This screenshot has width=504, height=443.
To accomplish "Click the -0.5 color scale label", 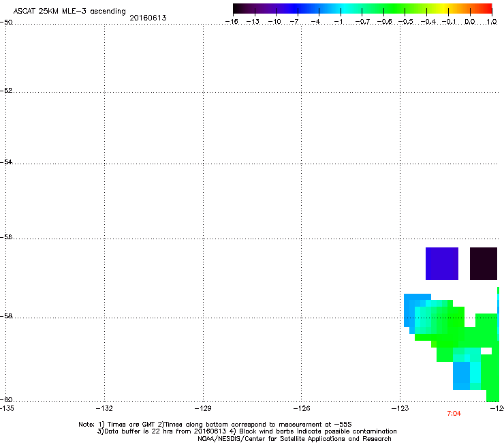I will 406,22.
